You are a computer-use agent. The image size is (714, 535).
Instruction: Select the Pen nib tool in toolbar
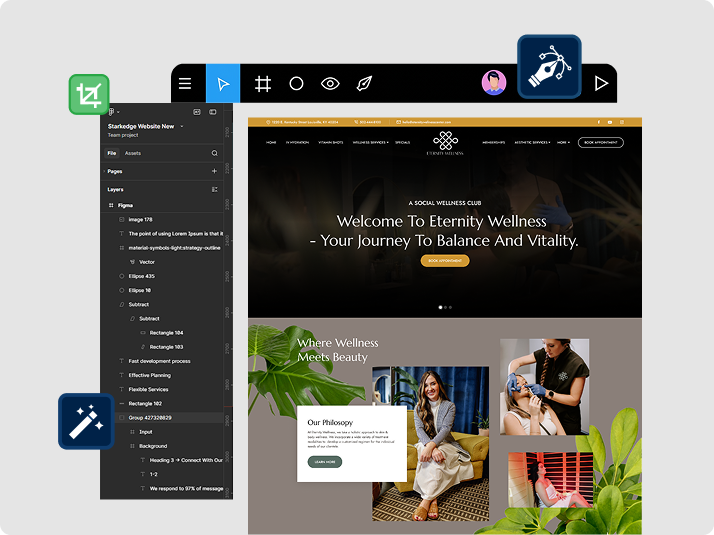pos(364,83)
